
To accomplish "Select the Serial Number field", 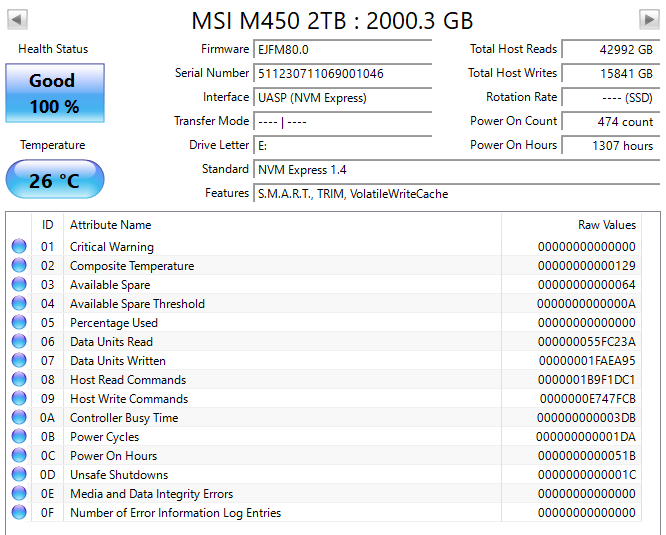I will tap(342, 74).
